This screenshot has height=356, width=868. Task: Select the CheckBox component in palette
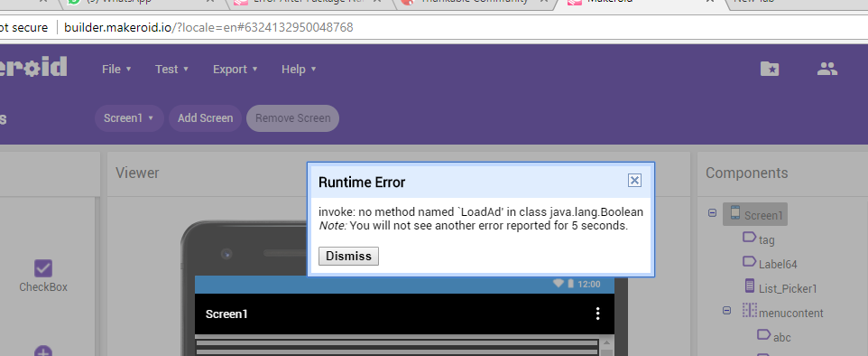(43, 276)
